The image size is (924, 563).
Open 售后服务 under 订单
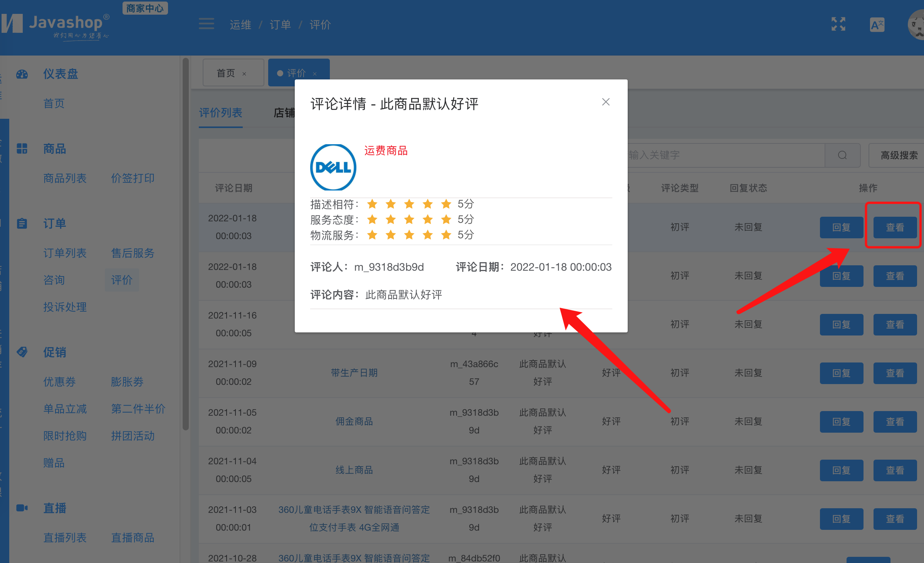click(x=132, y=253)
